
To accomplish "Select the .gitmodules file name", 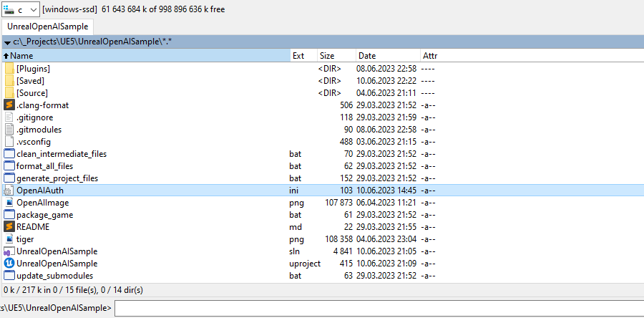I will (x=39, y=130).
